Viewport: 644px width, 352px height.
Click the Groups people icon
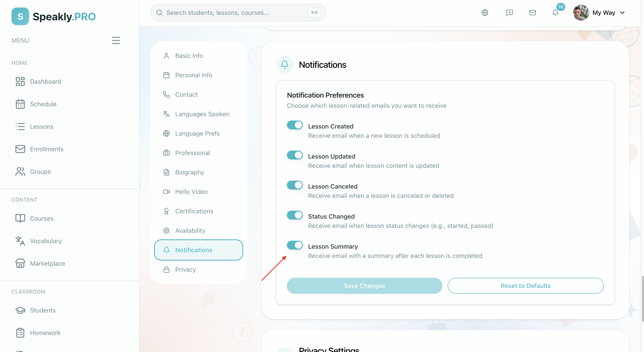[20, 172]
